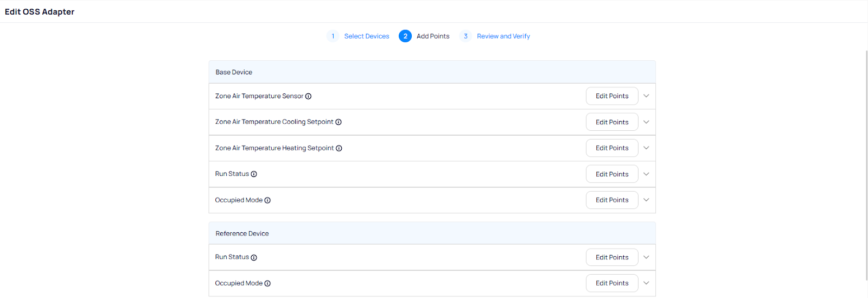
Task: Select the Add Points step
Action: tap(432, 36)
